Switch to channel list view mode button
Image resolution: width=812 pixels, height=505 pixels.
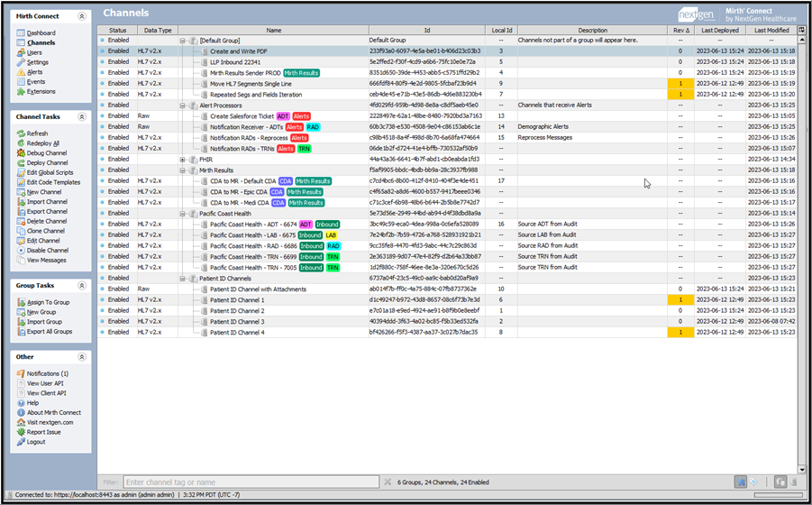[793, 482]
